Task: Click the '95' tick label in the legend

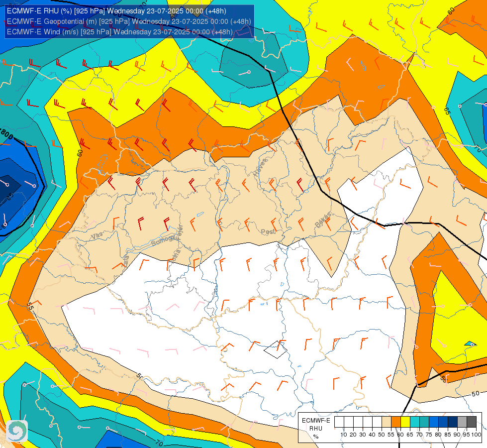Action: 467,435
